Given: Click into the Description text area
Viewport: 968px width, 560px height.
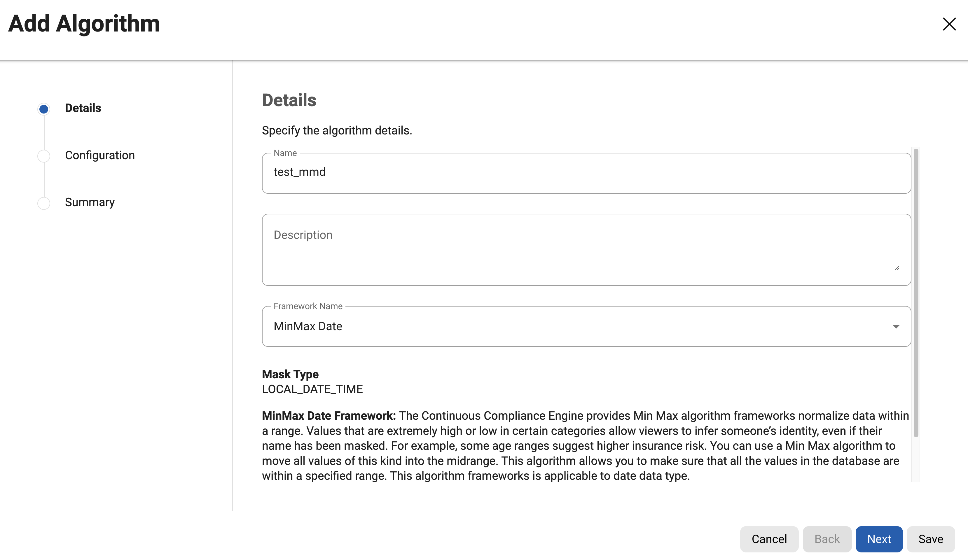Looking at the screenshot, I should coord(586,250).
